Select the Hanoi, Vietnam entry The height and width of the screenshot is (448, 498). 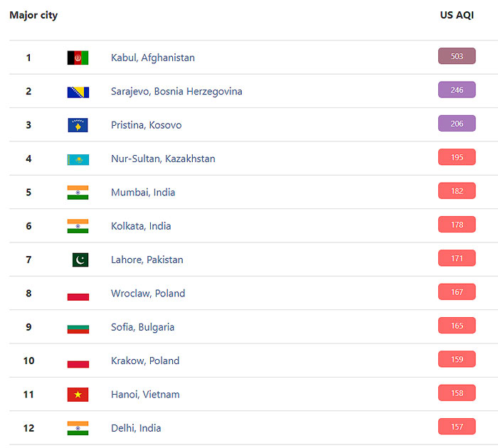click(x=145, y=395)
